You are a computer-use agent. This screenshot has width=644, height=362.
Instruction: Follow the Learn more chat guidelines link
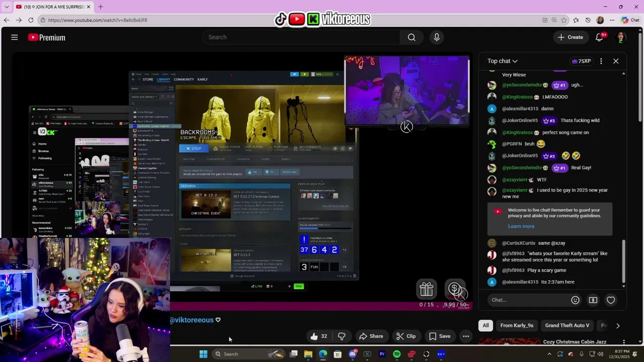(521, 226)
